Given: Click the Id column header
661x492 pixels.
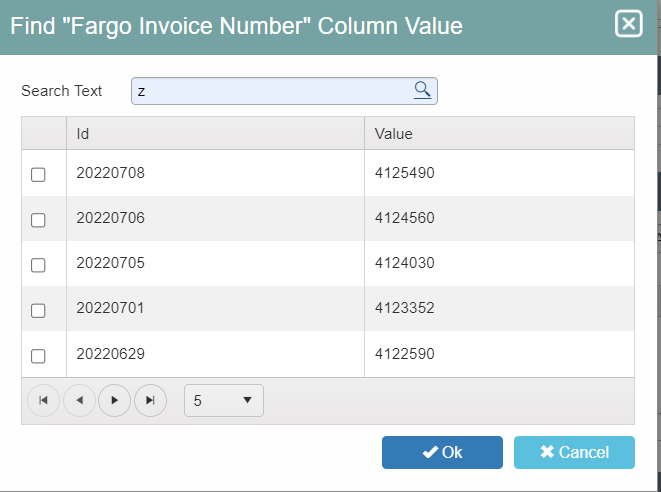Looking at the screenshot, I should click(x=215, y=134).
